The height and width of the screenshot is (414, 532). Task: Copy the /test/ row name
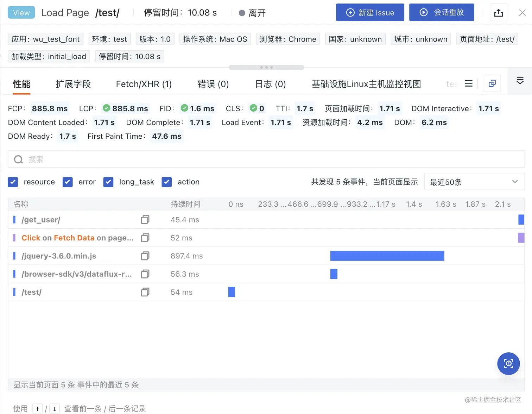(x=145, y=292)
